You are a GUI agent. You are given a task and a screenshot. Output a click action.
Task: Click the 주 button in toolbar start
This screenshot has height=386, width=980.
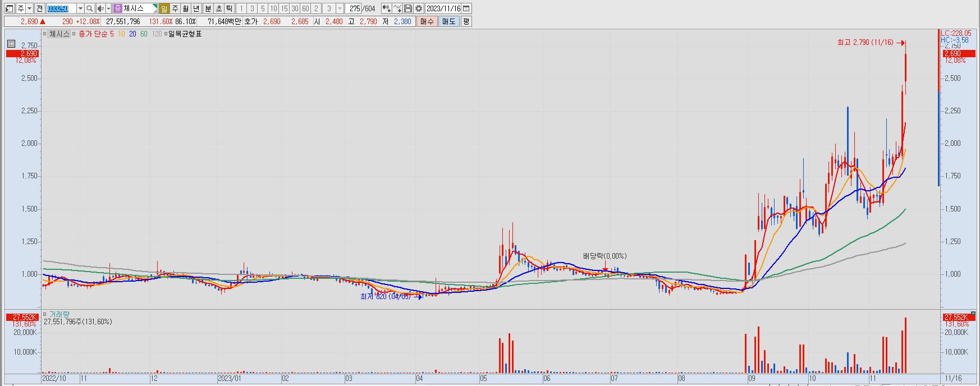[x=20, y=8]
